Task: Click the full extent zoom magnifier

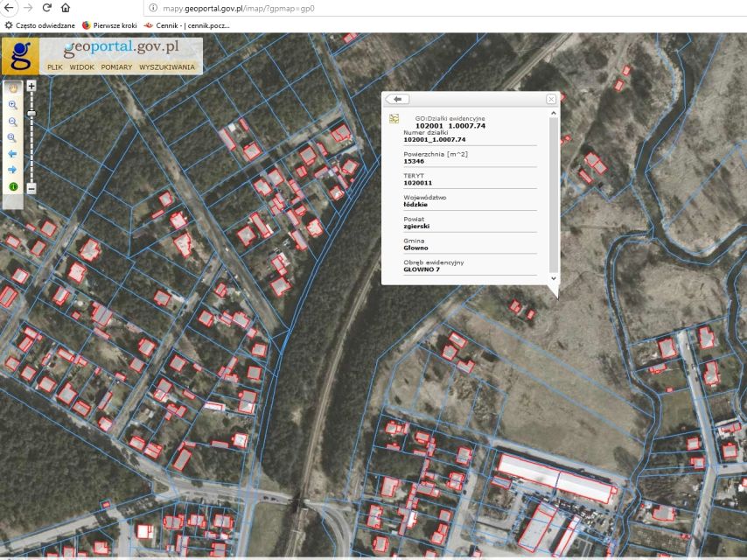Action: tap(12, 137)
